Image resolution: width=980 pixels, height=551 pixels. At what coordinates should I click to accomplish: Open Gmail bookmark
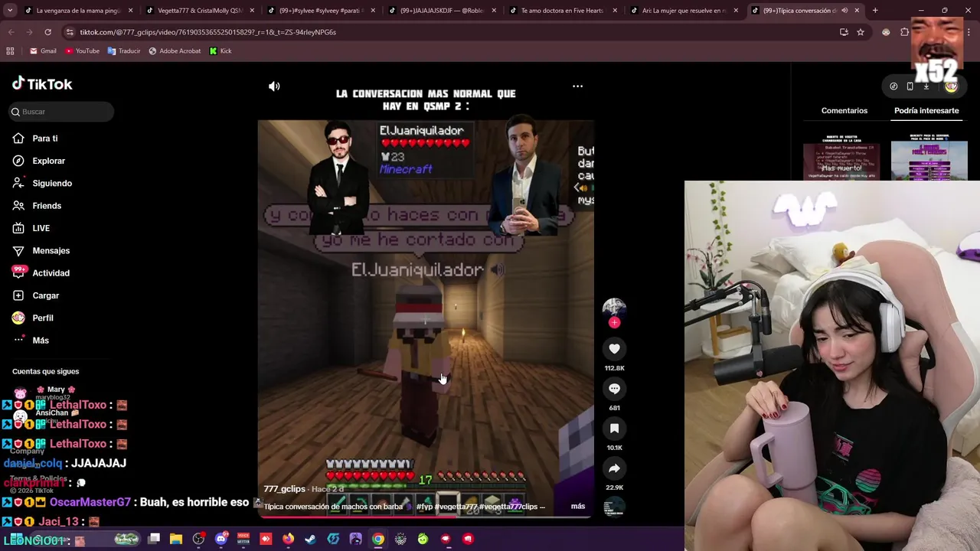(43, 51)
